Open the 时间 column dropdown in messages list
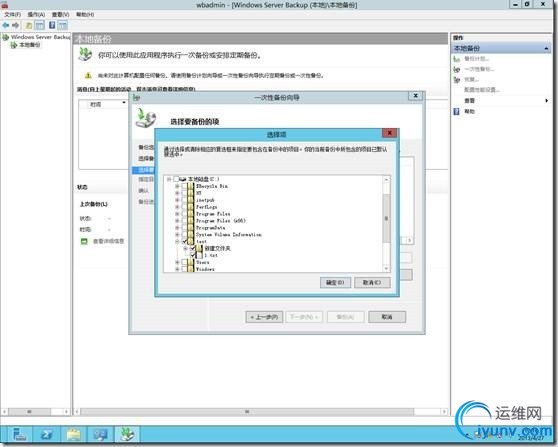Screen dimensions: 558x447 click(124, 103)
